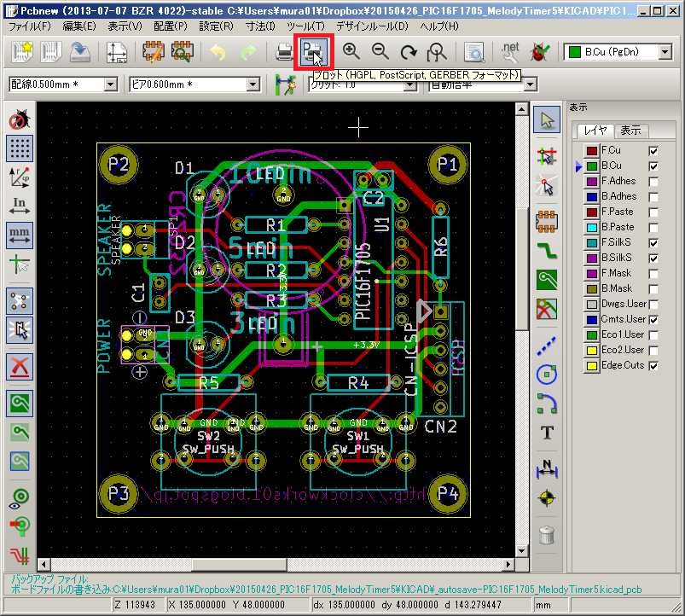
Task: Toggle polar coordinates icon
Action: tap(20, 177)
